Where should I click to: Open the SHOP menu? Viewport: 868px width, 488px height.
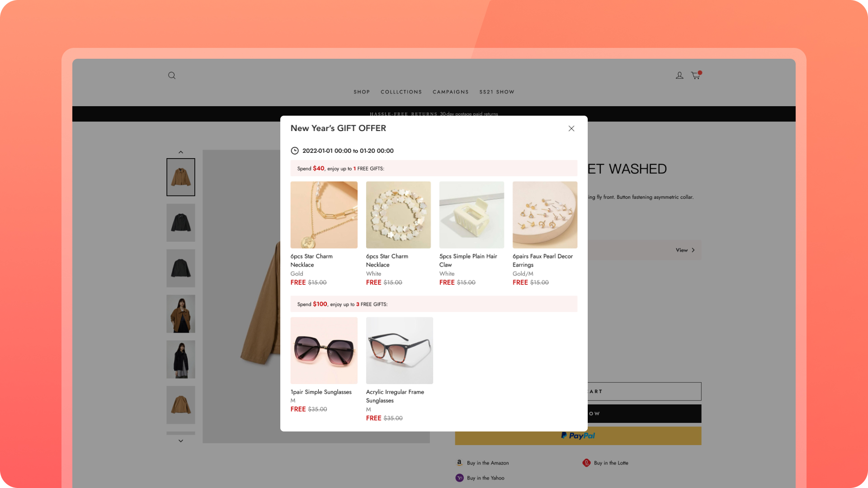click(362, 92)
